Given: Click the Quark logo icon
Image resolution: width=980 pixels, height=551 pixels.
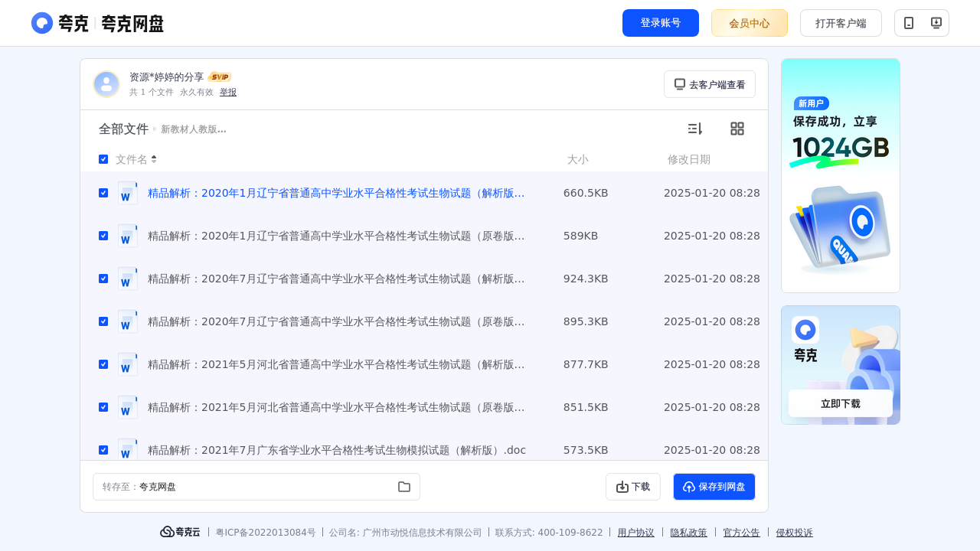Looking at the screenshot, I should pos(42,23).
